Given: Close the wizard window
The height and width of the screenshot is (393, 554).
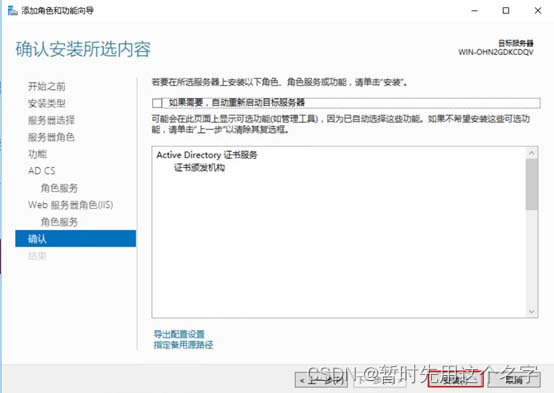Looking at the screenshot, I should click(x=538, y=11).
